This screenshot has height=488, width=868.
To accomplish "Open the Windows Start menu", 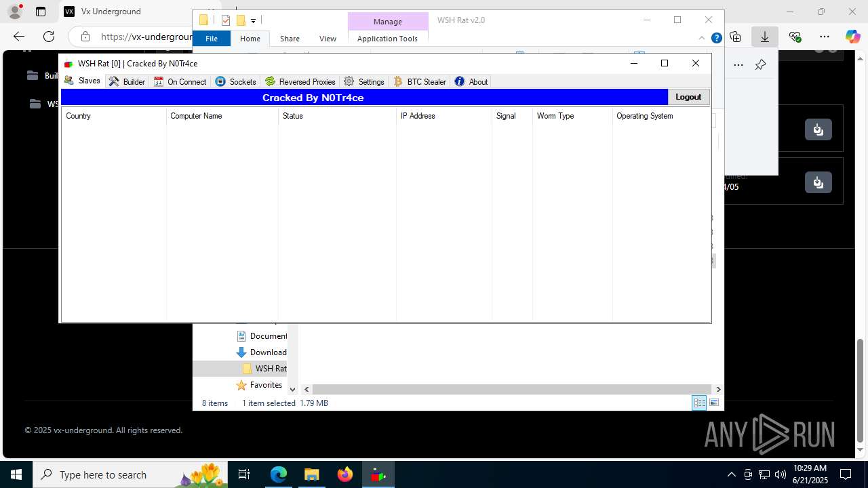I will (x=16, y=474).
